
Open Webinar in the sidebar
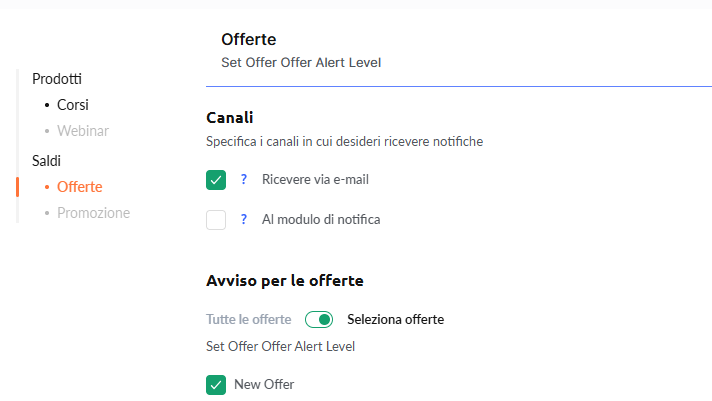coord(83,130)
